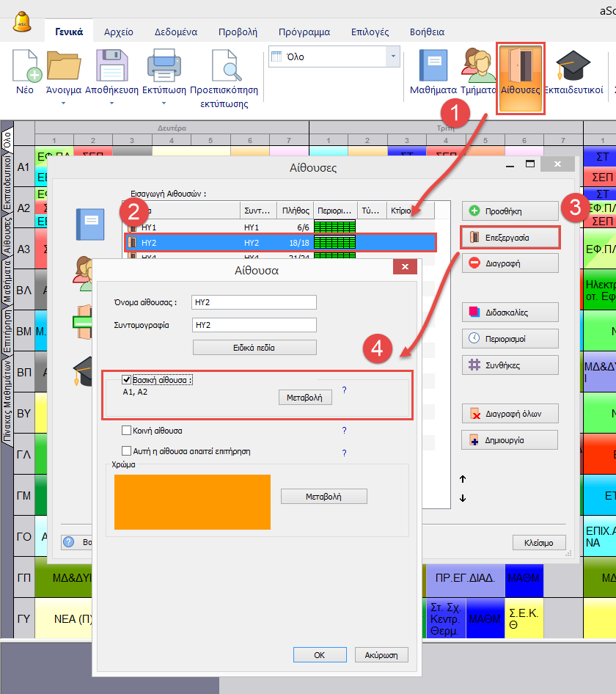Check 'Αυτή η αίθουσα απαιτεί επιτήρηση'
Viewport: 616px width, 694px height.
pyautogui.click(x=127, y=451)
